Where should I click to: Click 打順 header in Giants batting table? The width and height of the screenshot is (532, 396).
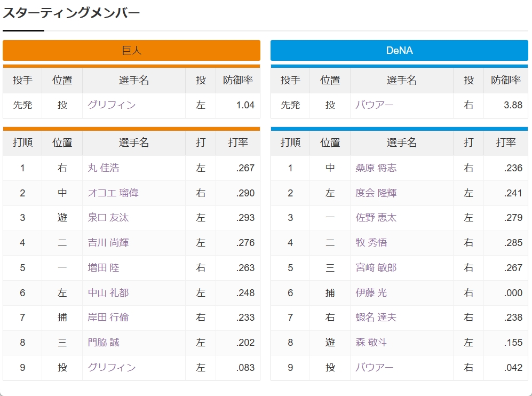[x=22, y=142]
